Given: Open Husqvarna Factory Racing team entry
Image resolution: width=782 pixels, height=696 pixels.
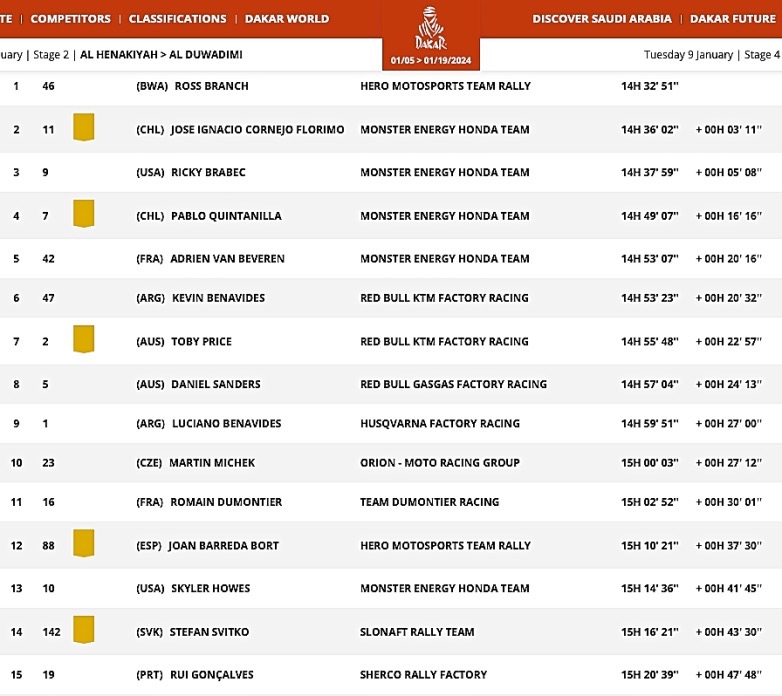Looking at the screenshot, I should point(439,423).
